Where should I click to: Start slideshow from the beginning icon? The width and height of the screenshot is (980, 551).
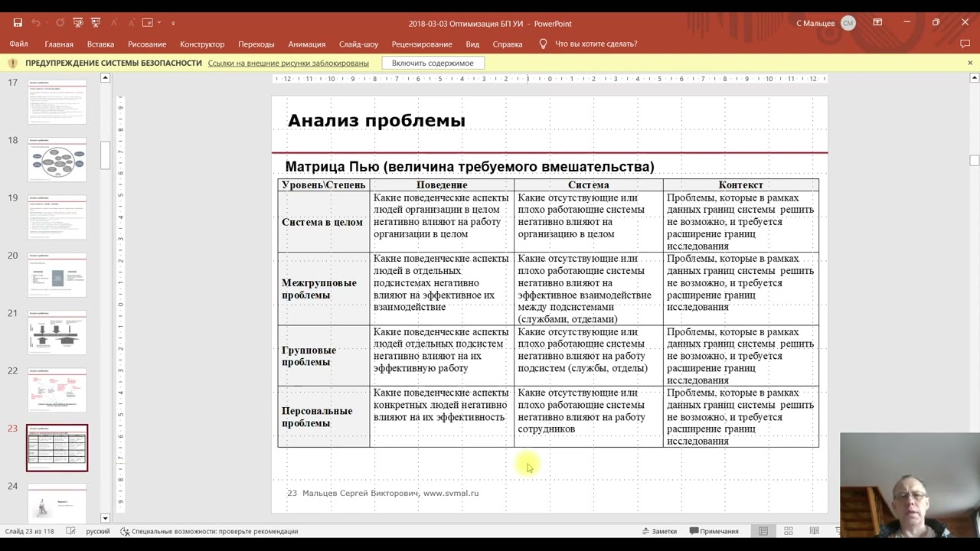[77, 23]
